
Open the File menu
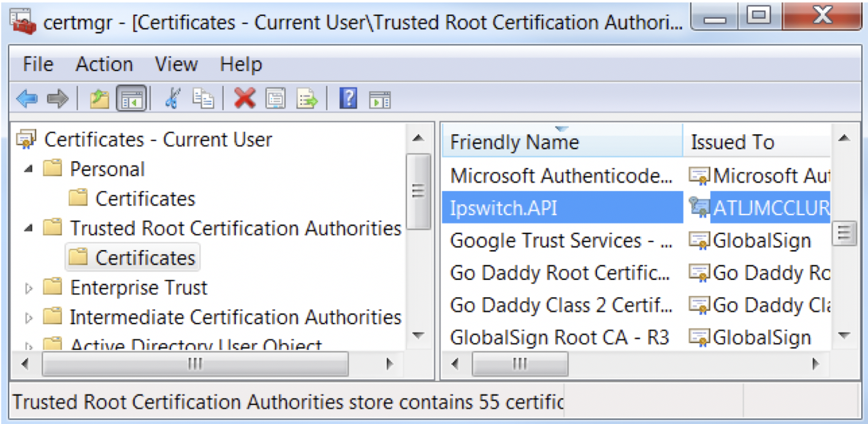(x=38, y=64)
